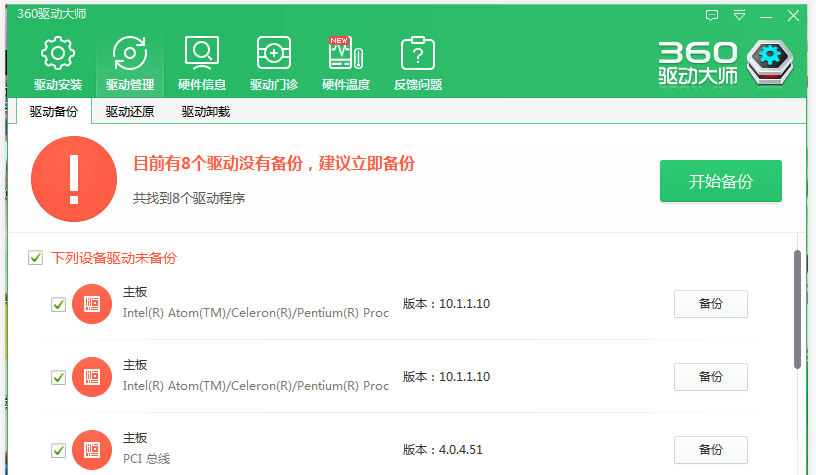The height and width of the screenshot is (475, 816).
Task: Click the 360驱动大师 logo
Action: click(x=726, y=62)
